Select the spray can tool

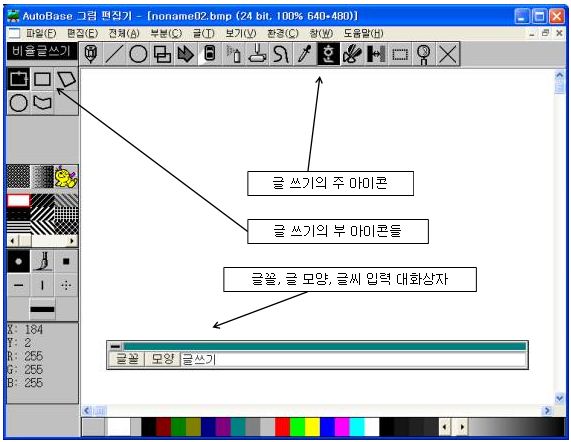(233, 54)
